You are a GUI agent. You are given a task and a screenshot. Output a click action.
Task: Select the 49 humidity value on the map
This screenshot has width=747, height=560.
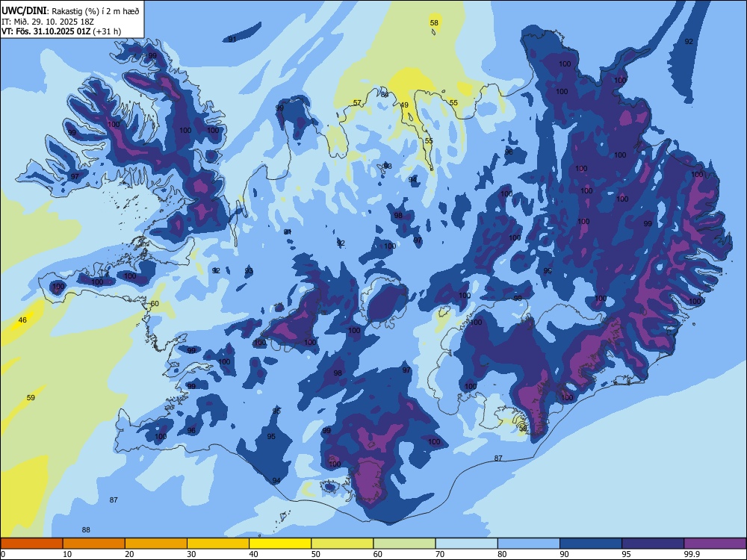click(x=404, y=105)
